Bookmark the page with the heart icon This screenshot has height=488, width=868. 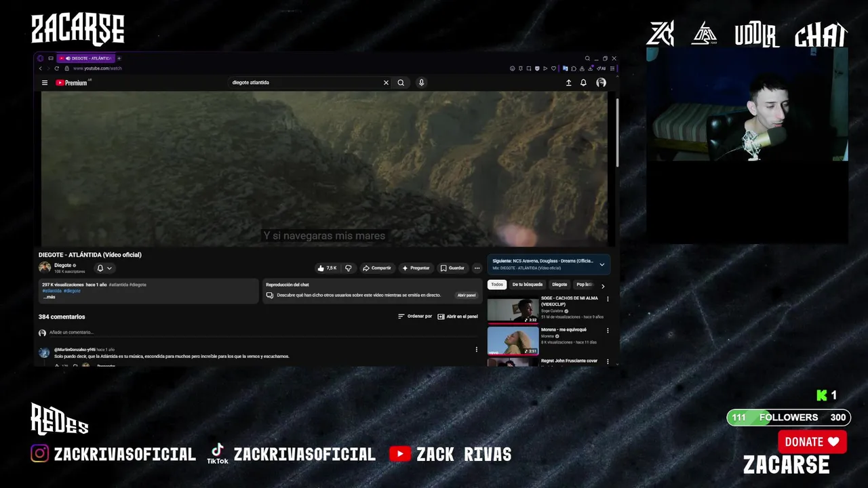(553, 68)
